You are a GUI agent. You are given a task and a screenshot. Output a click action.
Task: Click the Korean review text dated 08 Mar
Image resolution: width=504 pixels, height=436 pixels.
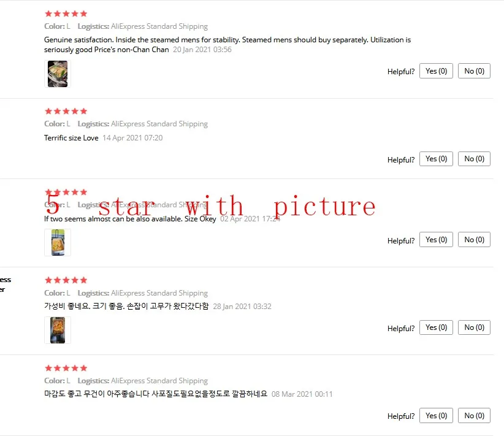point(156,394)
